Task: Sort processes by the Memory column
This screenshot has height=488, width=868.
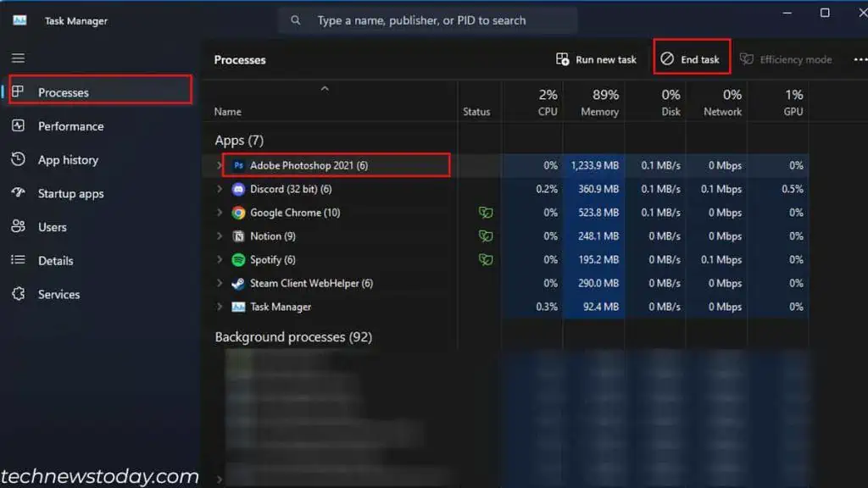Action: tap(599, 103)
